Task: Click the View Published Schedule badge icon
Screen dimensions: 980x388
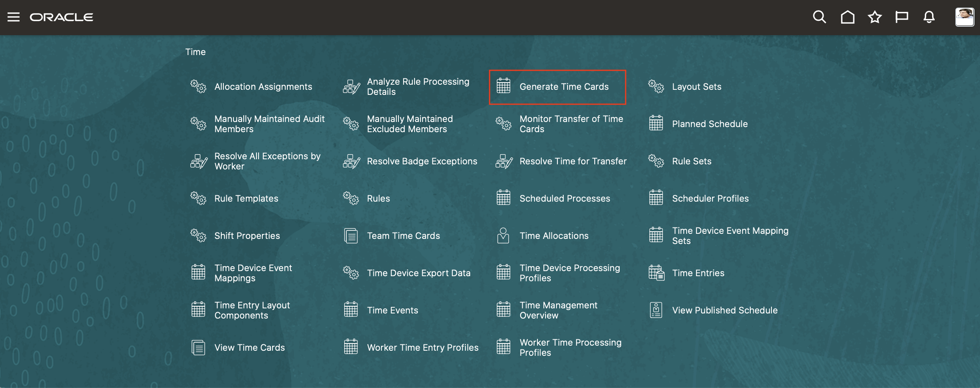Action: pyautogui.click(x=655, y=310)
